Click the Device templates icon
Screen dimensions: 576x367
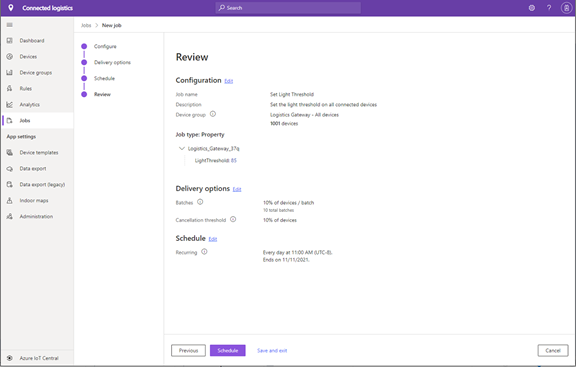click(10, 152)
